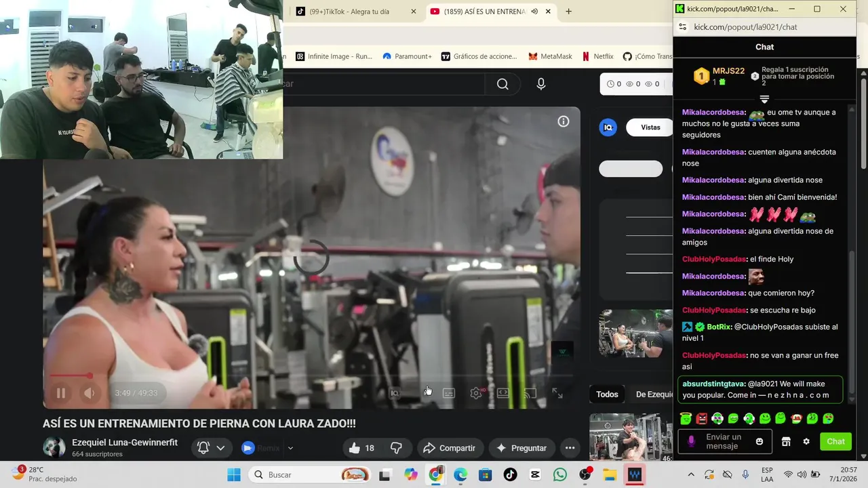Click the Remix button
The width and height of the screenshot is (868, 488).
click(x=261, y=448)
